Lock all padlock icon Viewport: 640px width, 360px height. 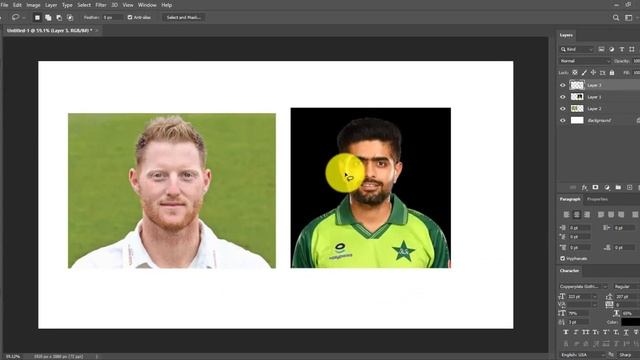(x=612, y=73)
